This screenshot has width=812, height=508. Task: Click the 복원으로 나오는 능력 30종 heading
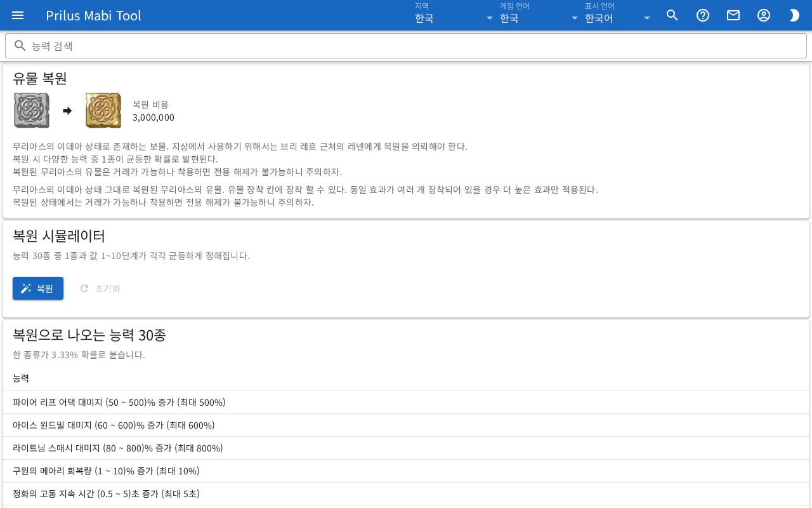tap(89, 335)
